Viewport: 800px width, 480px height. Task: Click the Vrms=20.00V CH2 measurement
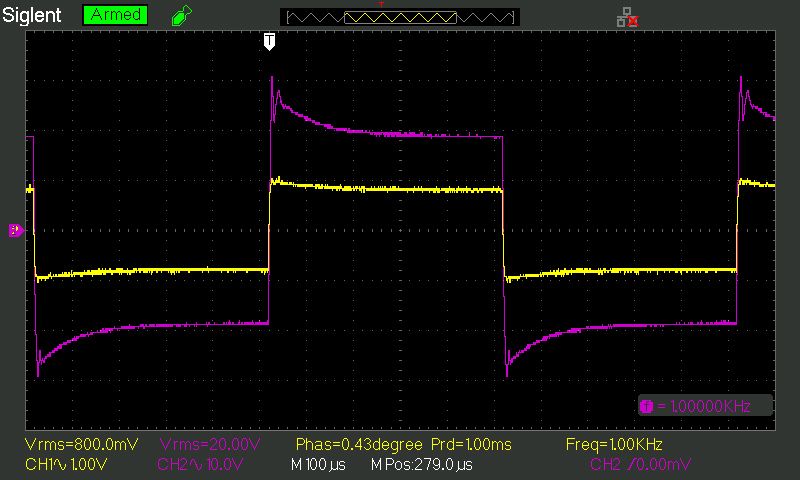tap(210, 444)
